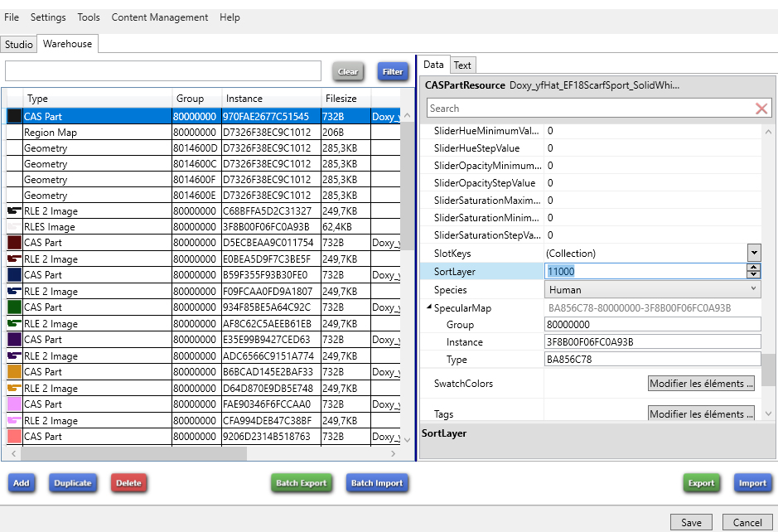Viewport: 778px width, 532px height.
Task: Select salmon swatch for CAS Part 9206D2314B518763
Action: [14, 436]
